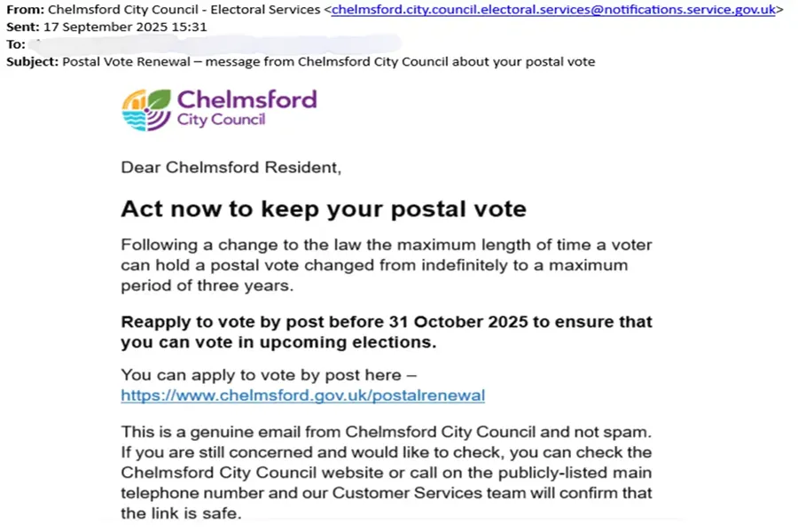
Task: Click the "You can apply to vote by post here" line
Action: click(x=268, y=375)
